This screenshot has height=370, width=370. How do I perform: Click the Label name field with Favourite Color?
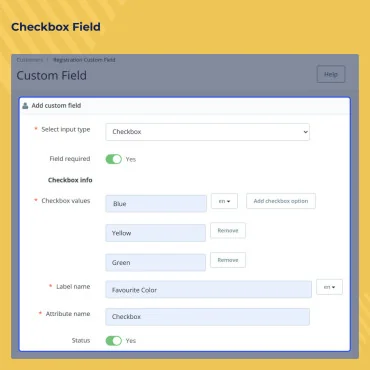[x=209, y=290]
